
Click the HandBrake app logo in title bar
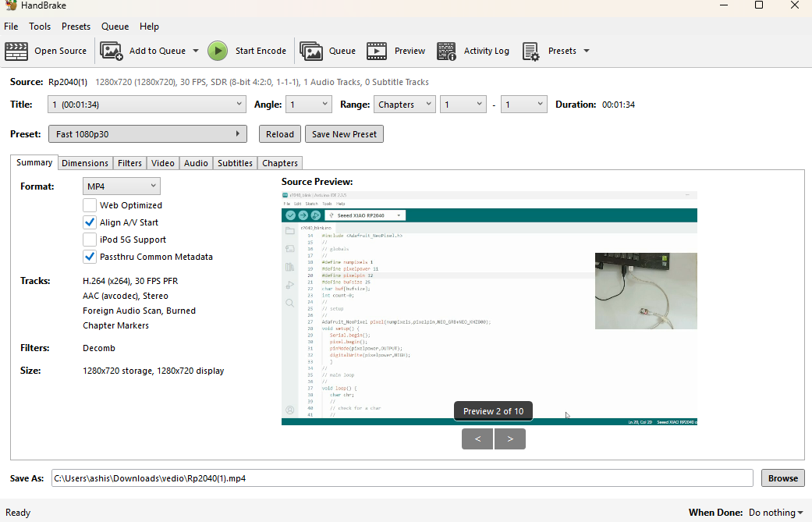[10, 5]
